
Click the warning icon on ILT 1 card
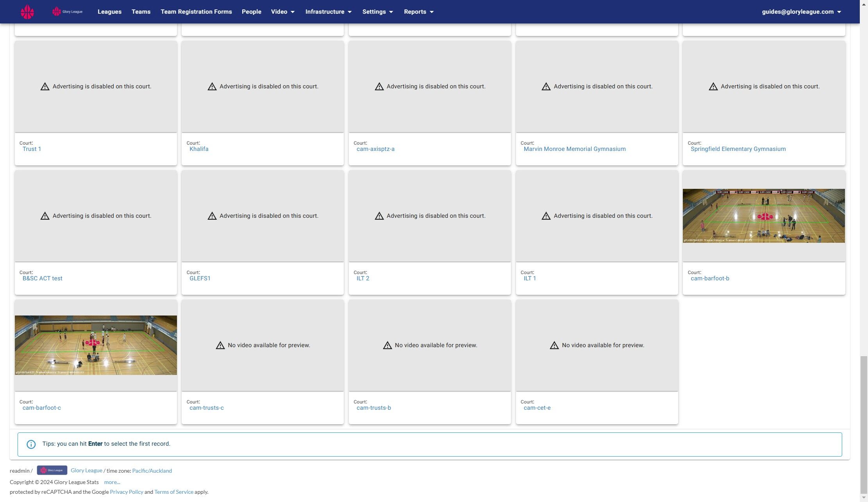[x=546, y=216]
